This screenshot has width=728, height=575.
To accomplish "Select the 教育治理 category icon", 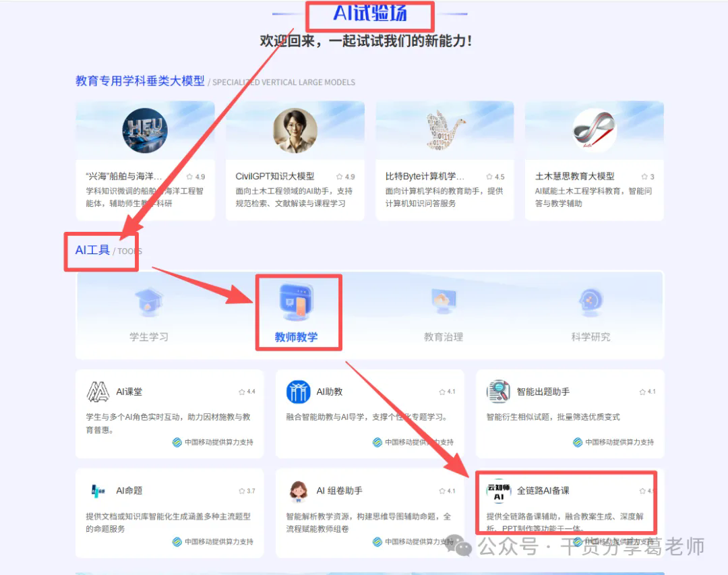I will 443,302.
